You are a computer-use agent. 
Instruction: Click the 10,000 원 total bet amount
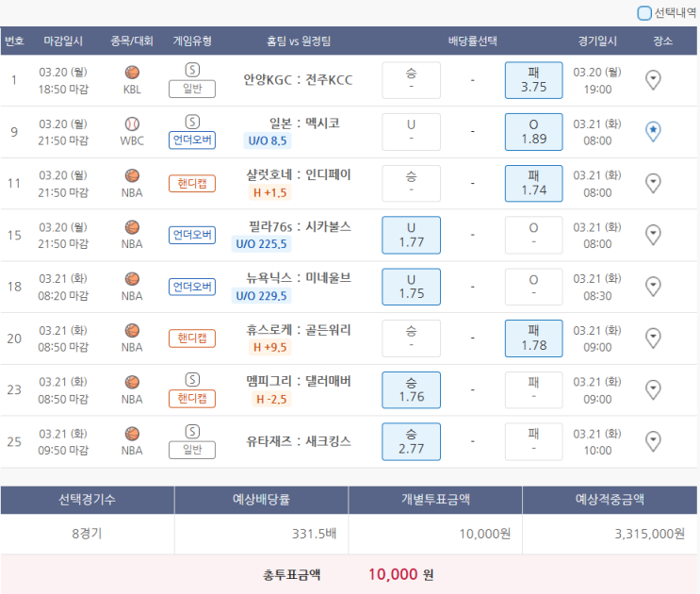coord(400,574)
